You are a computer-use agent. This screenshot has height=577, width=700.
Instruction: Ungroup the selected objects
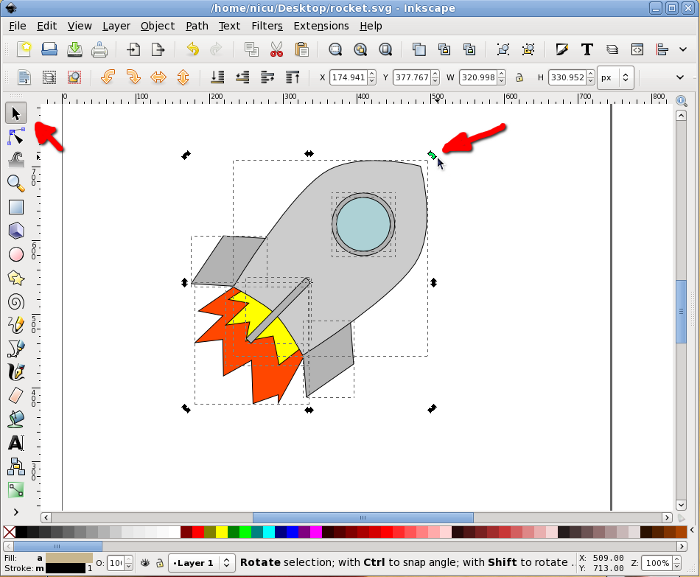tap(528, 49)
